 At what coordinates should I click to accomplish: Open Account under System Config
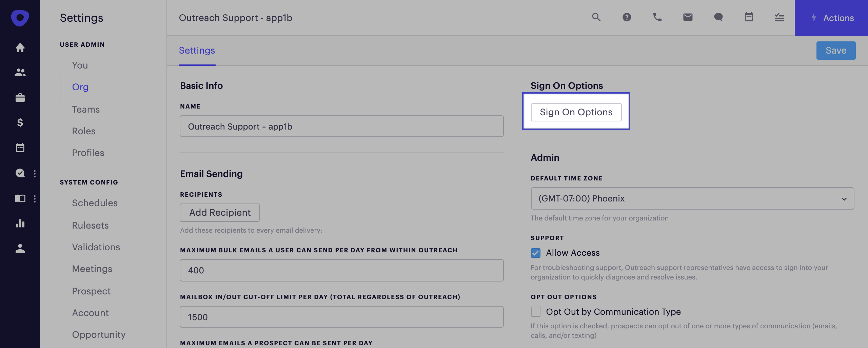point(91,313)
